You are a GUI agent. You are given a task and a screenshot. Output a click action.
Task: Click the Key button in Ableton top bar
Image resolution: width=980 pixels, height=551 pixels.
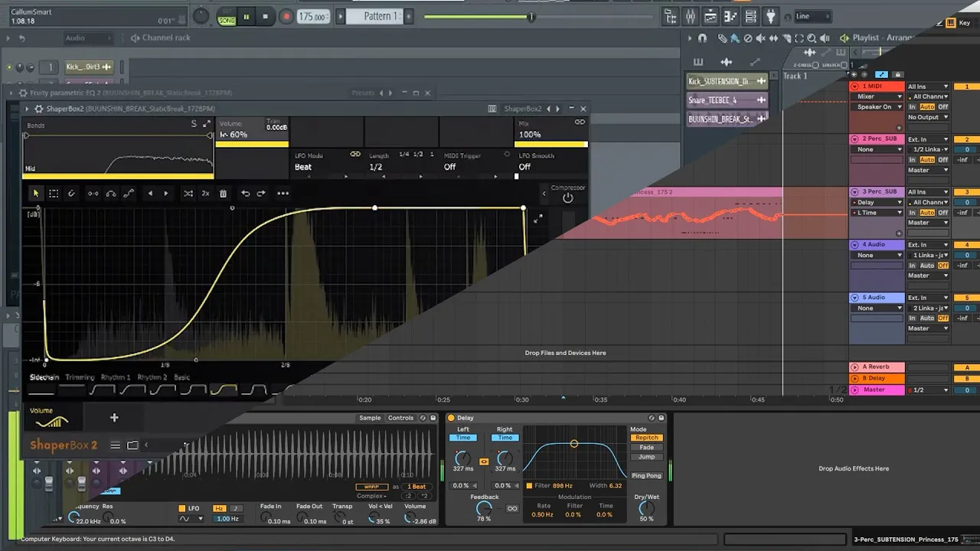point(965,23)
